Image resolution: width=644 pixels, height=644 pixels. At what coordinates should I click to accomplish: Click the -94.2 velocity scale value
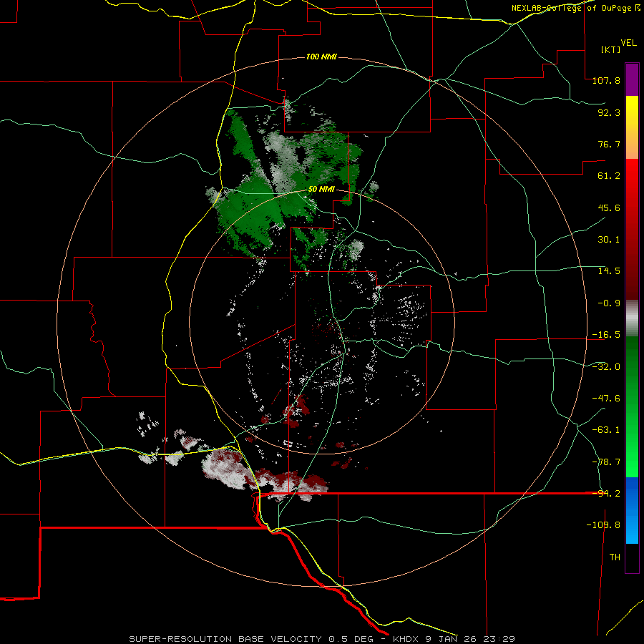(606, 494)
